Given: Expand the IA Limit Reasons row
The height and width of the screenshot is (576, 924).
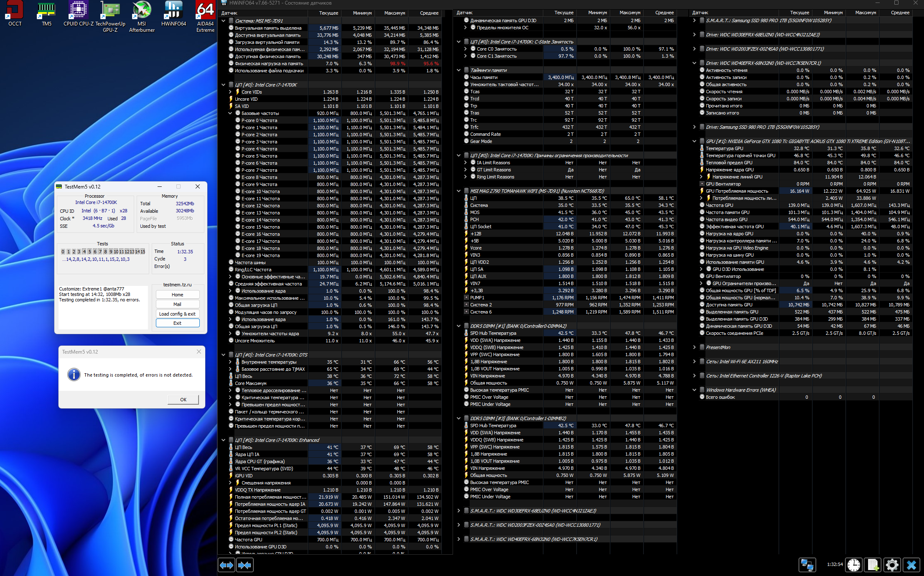Looking at the screenshot, I should tap(465, 163).
